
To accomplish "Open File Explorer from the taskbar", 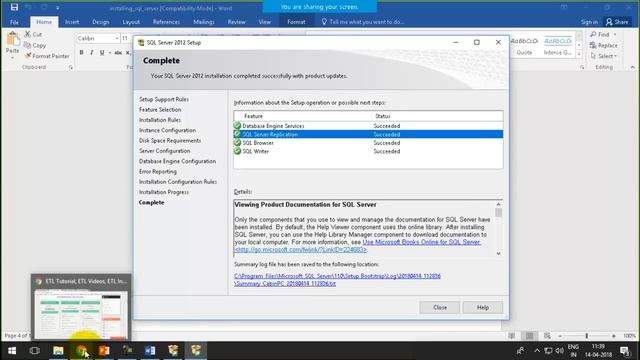I will pos(58,351).
